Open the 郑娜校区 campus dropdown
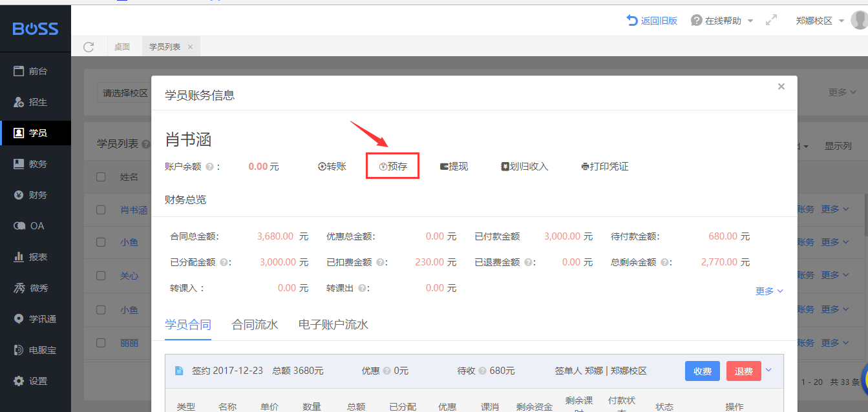The image size is (868, 412). click(x=820, y=21)
